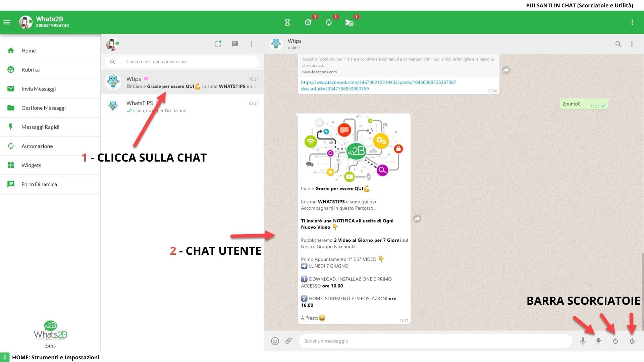Open the clock-refresh icon with notification badge
The height and width of the screenshot is (362, 644).
(308, 22)
